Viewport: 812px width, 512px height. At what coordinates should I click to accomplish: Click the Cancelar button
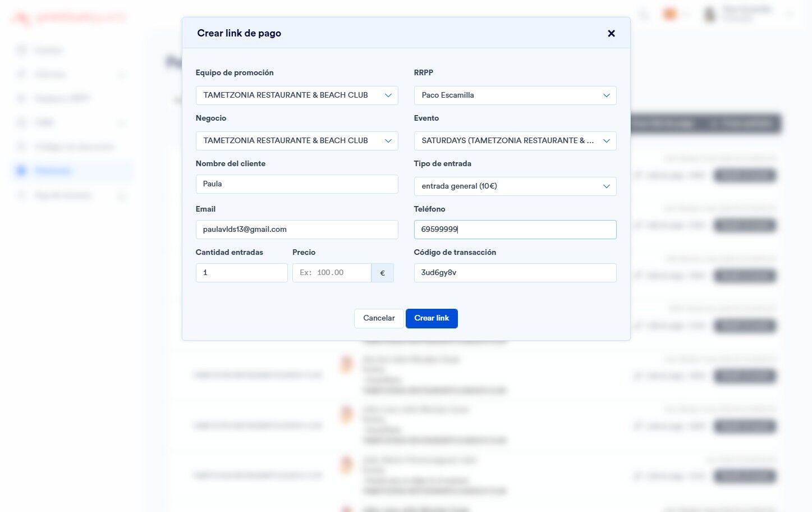click(x=379, y=318)
